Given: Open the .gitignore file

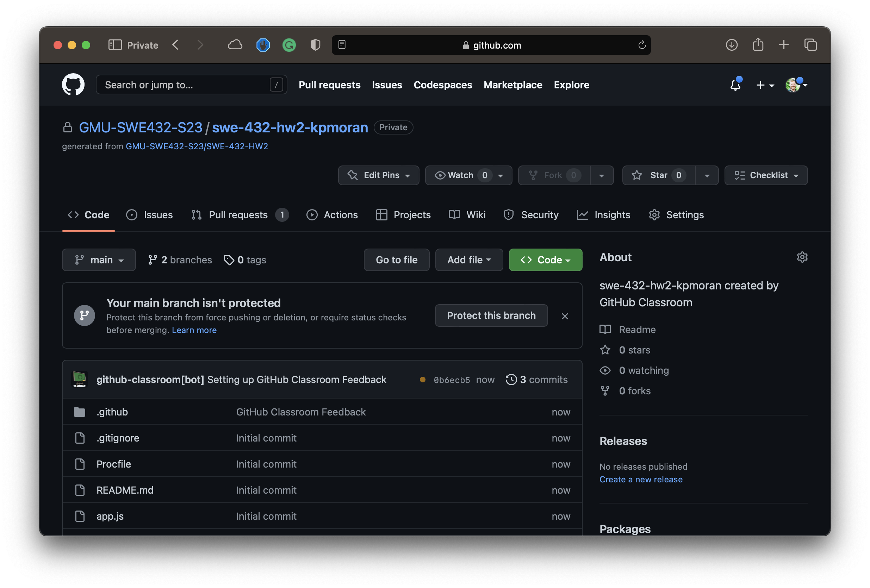Looking at the screenshot, I should tap(118, 438).
